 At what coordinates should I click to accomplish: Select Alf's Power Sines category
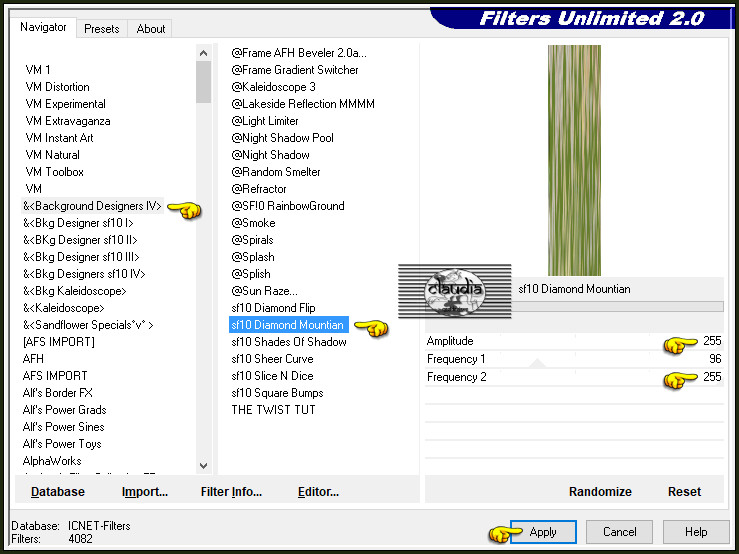[64, 426]
